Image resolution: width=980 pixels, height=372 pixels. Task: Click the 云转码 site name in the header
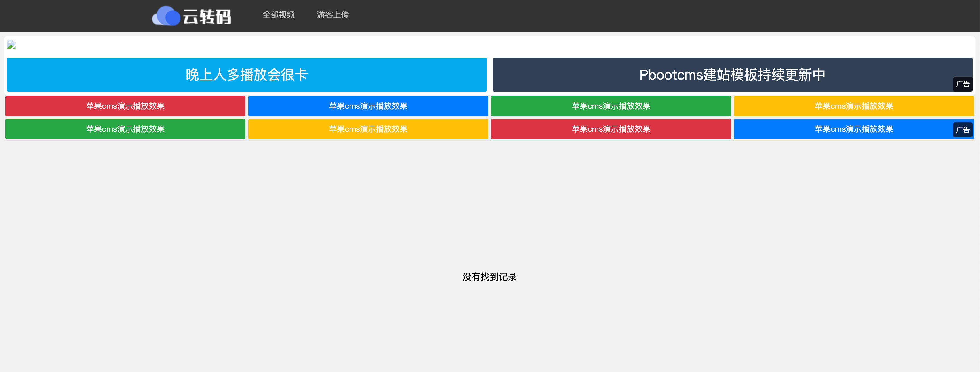209,15
